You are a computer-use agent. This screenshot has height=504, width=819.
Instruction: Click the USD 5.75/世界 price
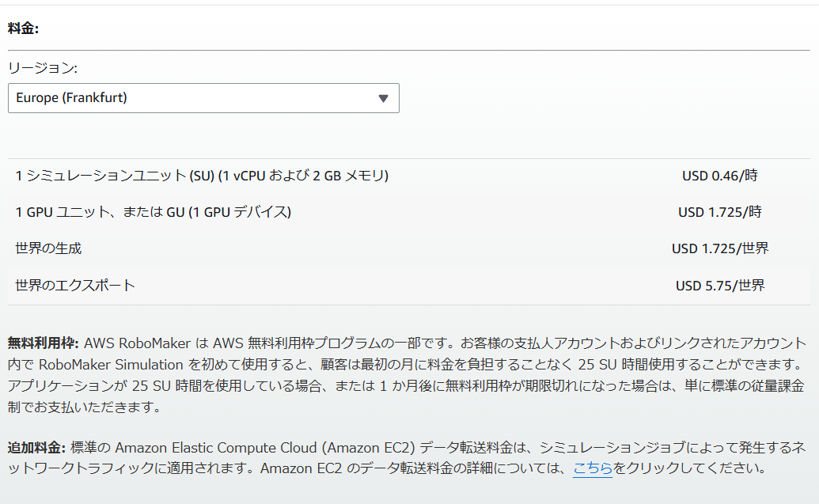720,286
